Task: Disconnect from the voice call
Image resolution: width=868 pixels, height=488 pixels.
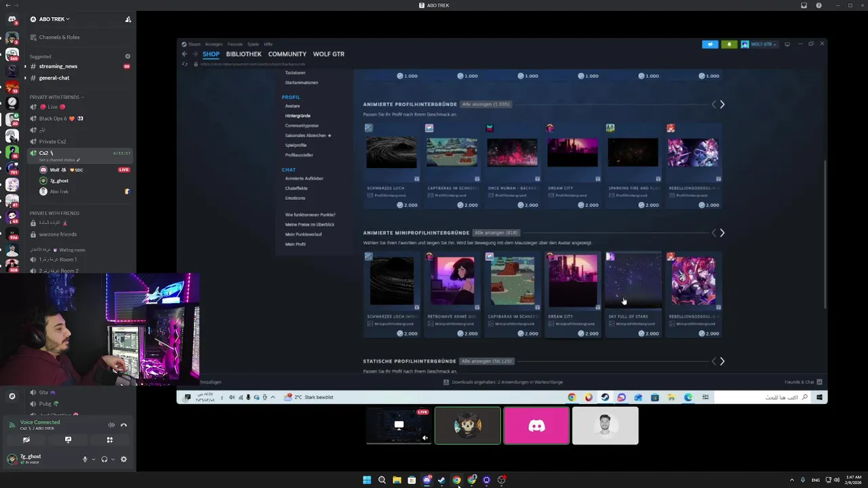Action: coord(123,425)
